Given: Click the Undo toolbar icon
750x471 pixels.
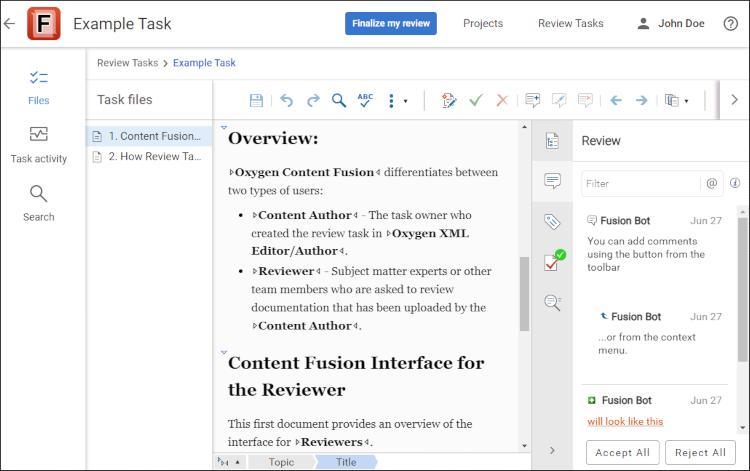Looking at the screenshot, I should pos(287,100).
